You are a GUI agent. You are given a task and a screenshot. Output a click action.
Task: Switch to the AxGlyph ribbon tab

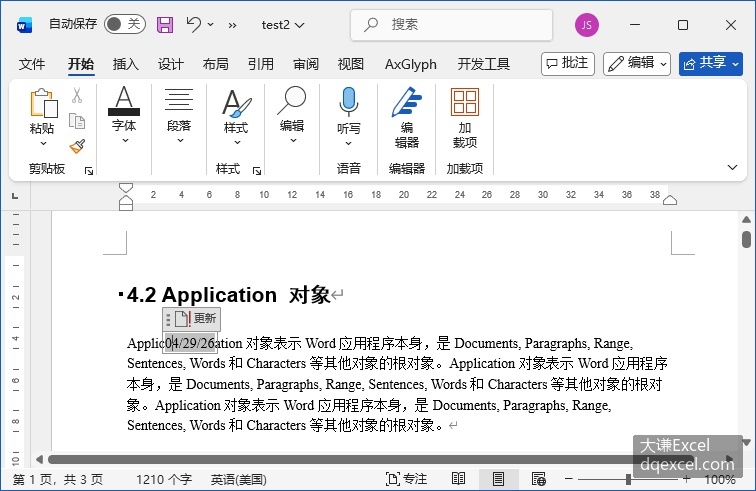coord(411,64)
